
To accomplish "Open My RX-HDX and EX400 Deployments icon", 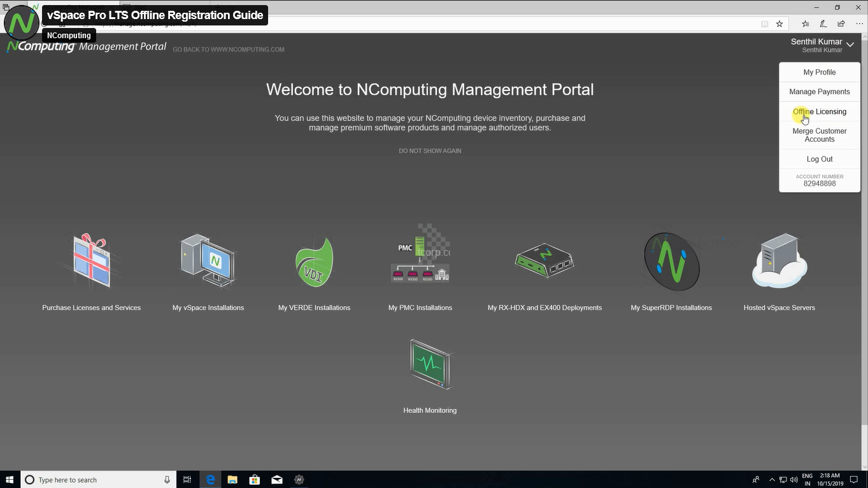I will point(544,261).
